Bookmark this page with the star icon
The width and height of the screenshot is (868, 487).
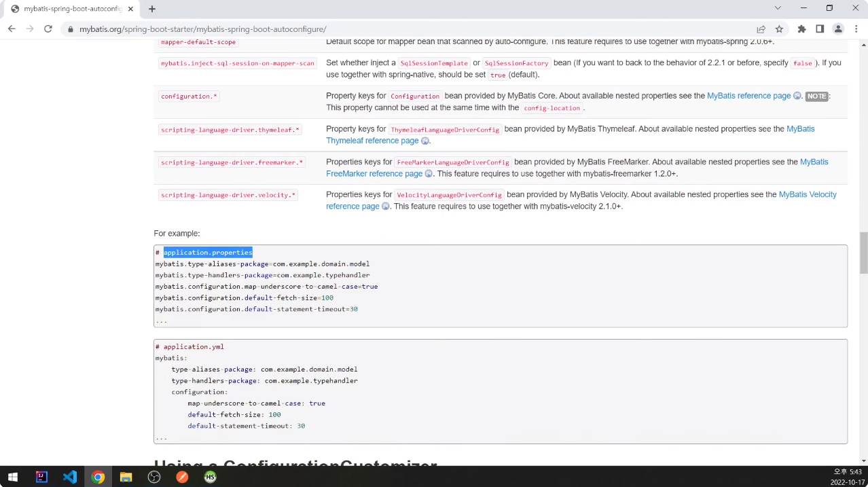(779, 29)
